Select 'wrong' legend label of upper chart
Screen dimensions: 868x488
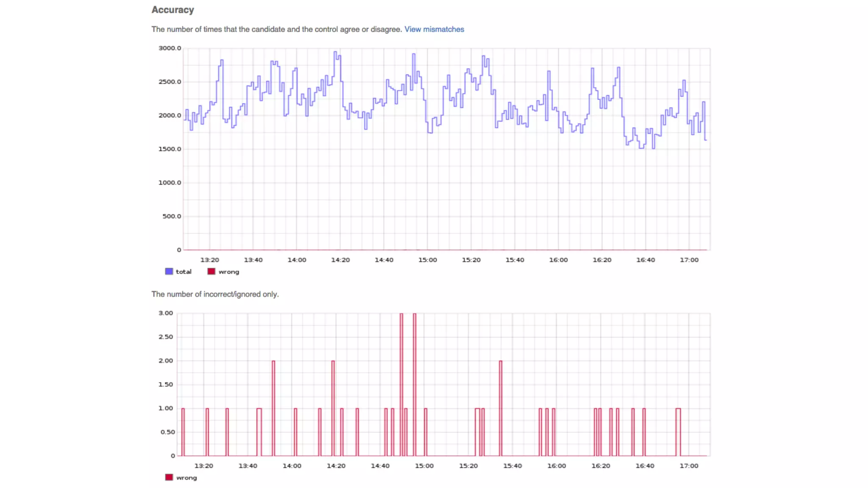tap(229, 272)
